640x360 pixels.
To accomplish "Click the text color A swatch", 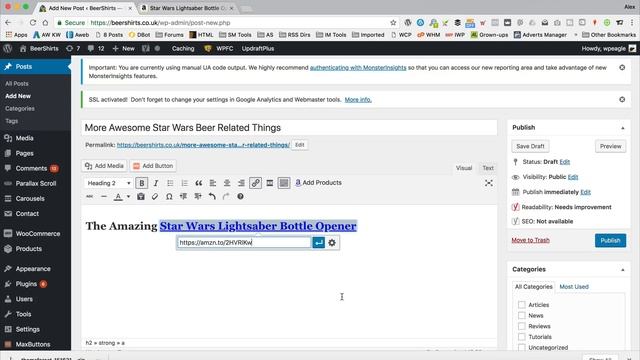I will coord(118,197).
